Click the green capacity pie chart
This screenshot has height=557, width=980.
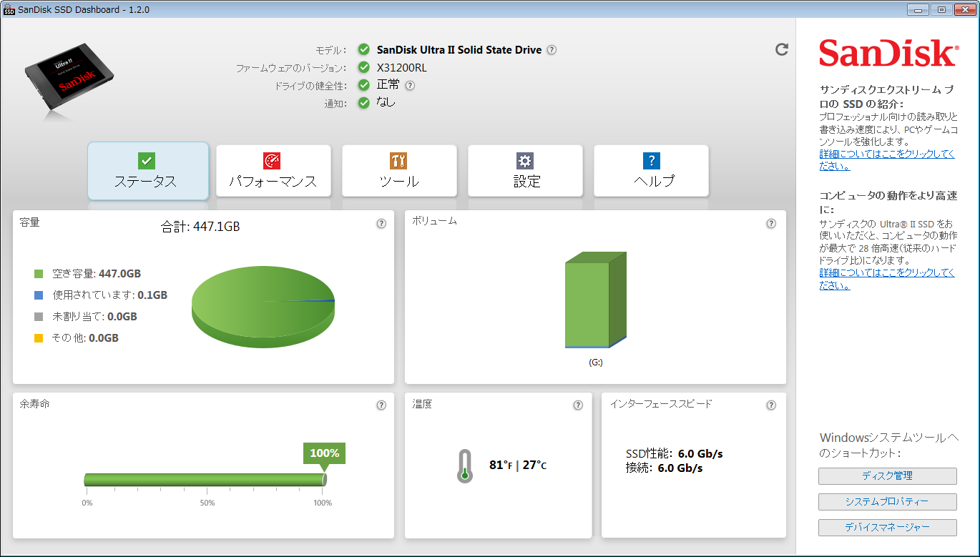(263, 308)
